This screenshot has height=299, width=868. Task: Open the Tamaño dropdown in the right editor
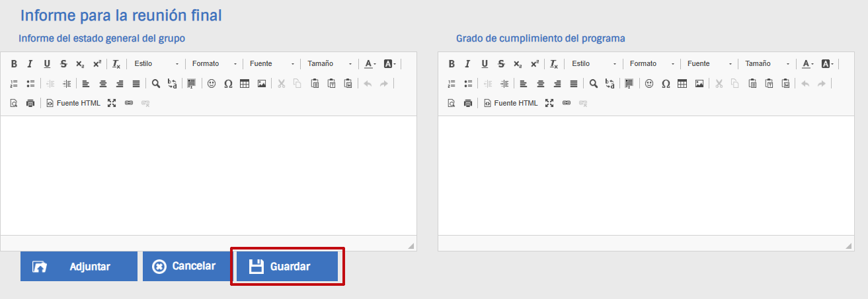[x=767, y=64]
